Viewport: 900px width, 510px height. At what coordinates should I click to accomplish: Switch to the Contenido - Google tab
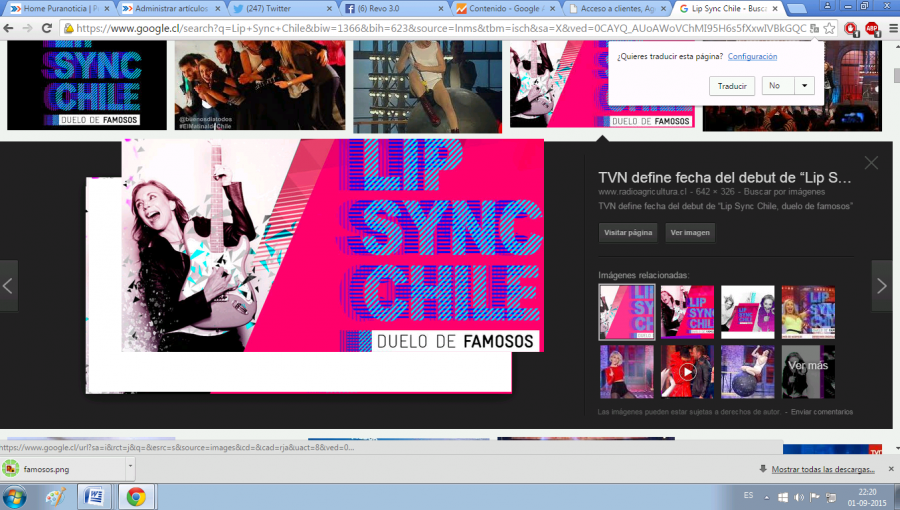[x=505, y=9]
